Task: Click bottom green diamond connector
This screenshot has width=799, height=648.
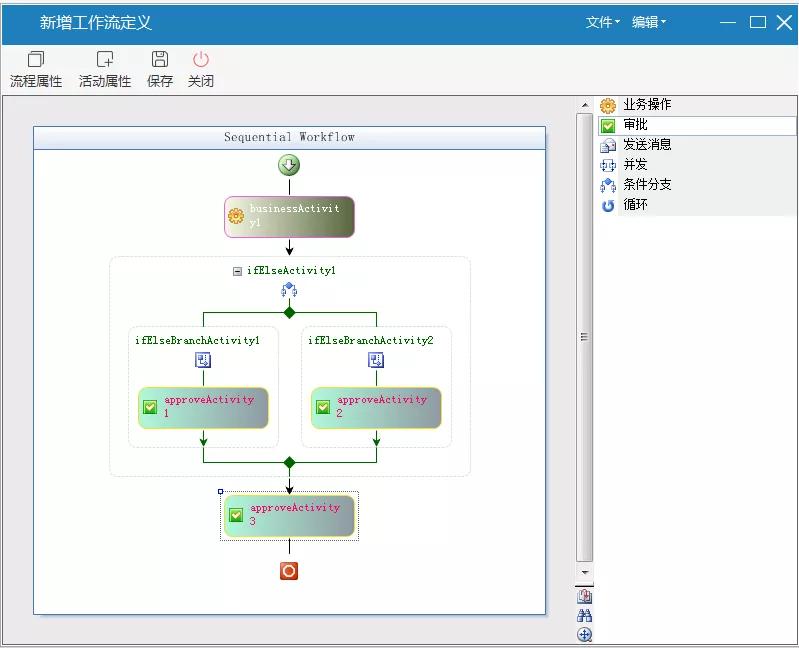Action: tap(289, 463)
